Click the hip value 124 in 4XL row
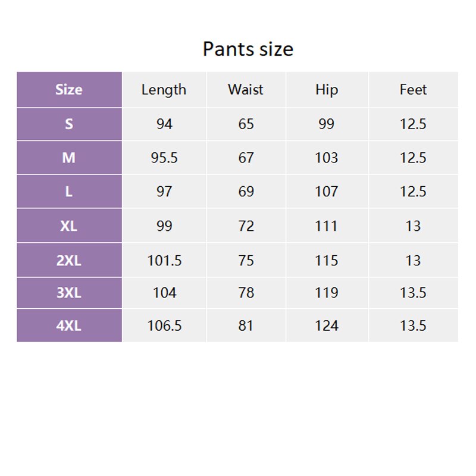Screen dimensions: 476x476 click(x=327, y=325)
